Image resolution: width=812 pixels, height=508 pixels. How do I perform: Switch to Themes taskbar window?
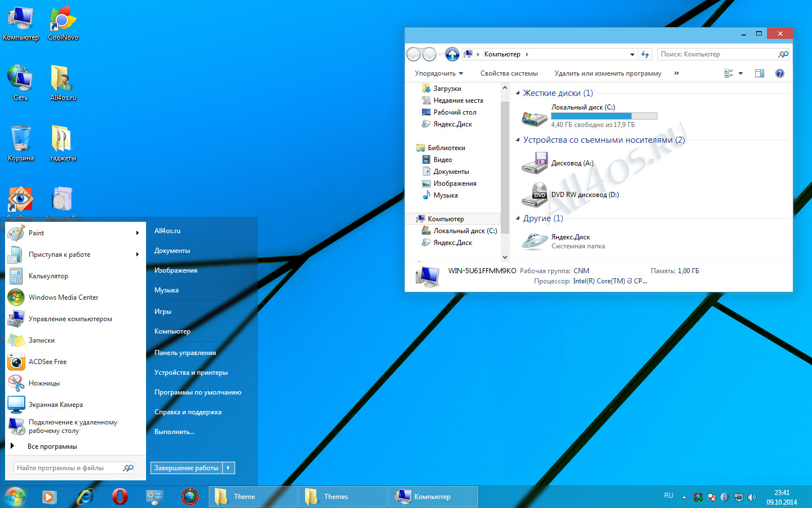[x=343, y=497]
